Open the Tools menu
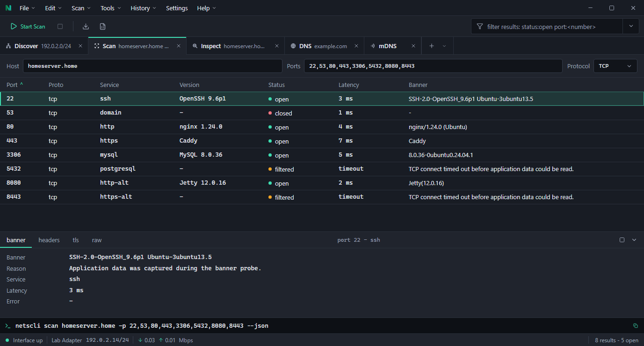 (x=111, y=8)
